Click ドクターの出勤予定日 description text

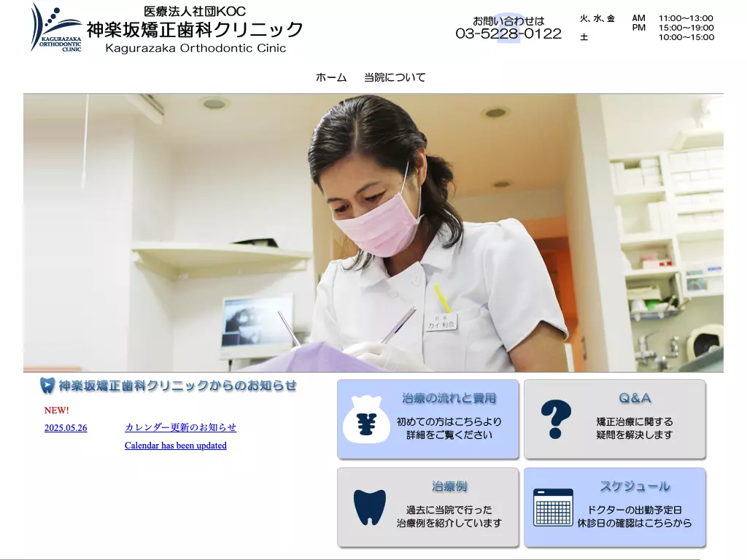634,510
